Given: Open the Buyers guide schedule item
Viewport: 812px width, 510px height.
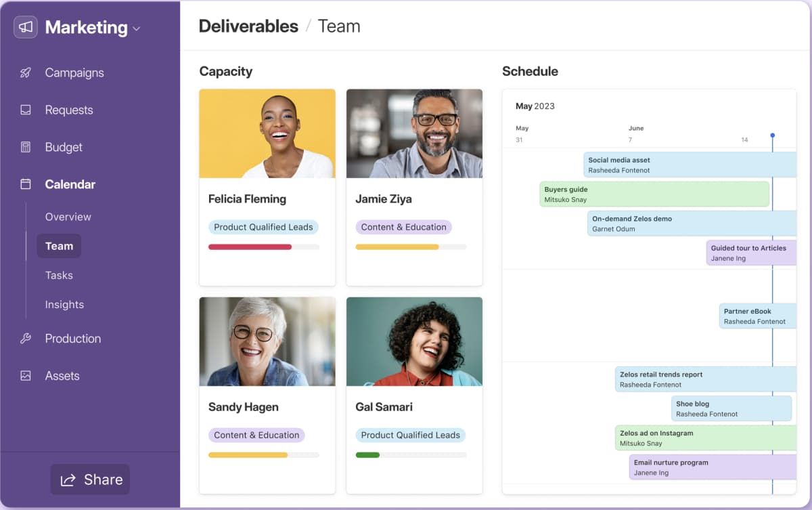Looking at the screenshot, I should pyautogui.click(x=654, y=194).
